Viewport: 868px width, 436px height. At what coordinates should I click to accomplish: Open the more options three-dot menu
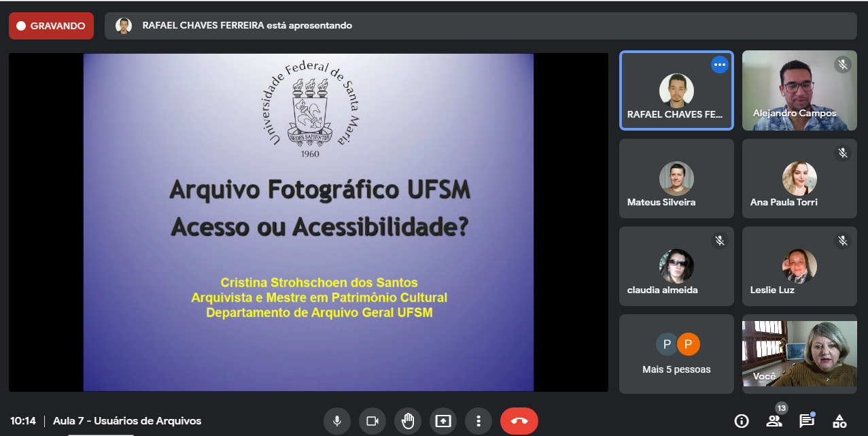(479, 421)
